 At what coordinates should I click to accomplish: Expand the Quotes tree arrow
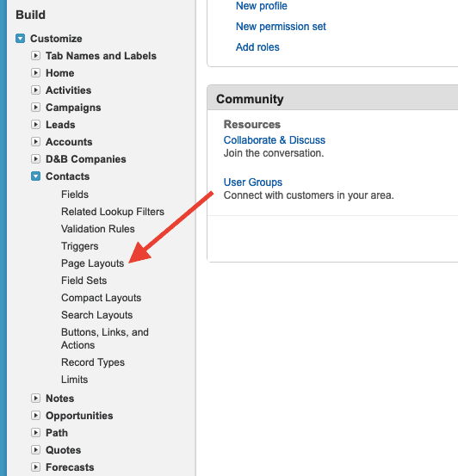pos(36,450)
